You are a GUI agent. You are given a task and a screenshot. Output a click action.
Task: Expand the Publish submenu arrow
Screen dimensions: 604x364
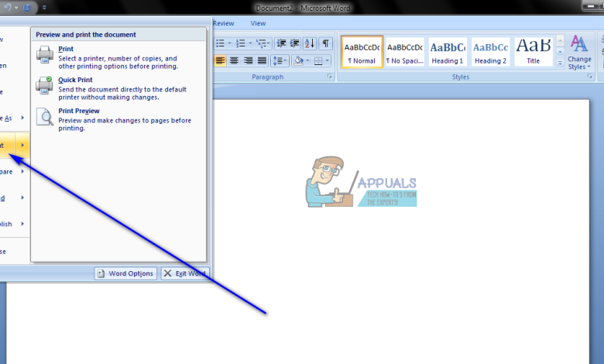22,224
